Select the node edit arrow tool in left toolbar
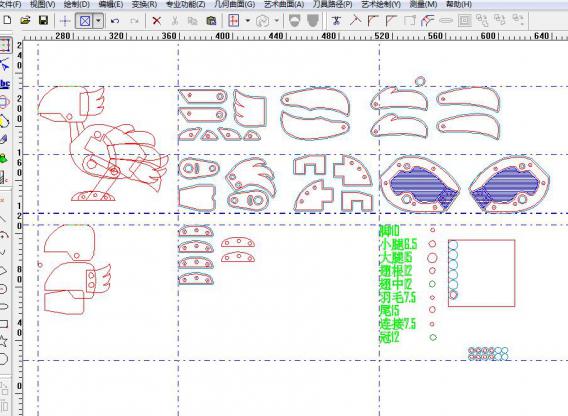Image resolution: width=568 pixels, height=416 pixels. click(4, 64)
